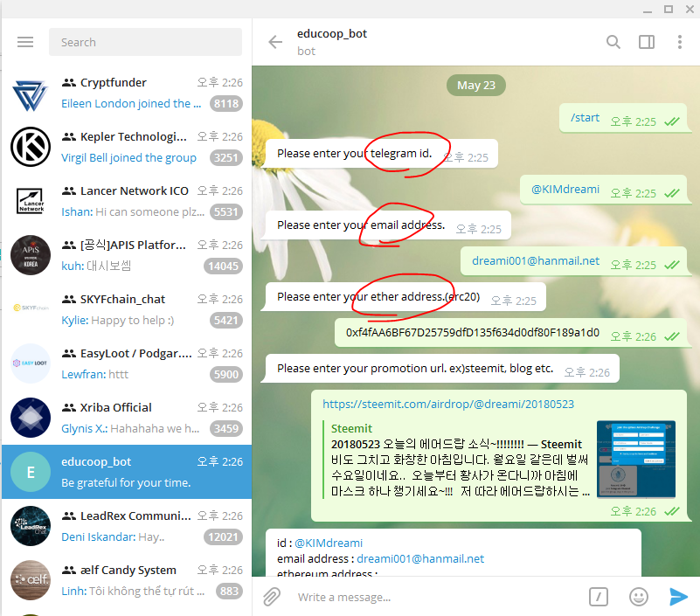The image size is (700, 616).
Task: Open the Steemit preview thumbnail image
Action: (x=635, y=459)
